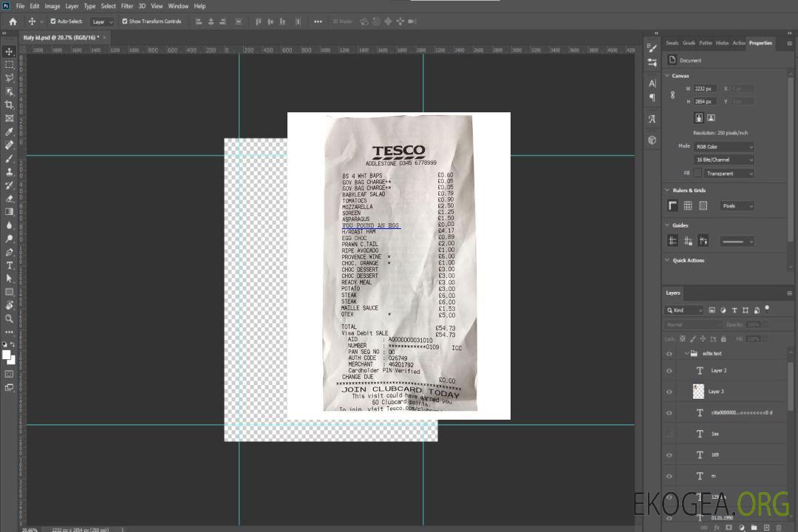
Task: Click the lock all layer icon
Action: click(x=723, y=338)
